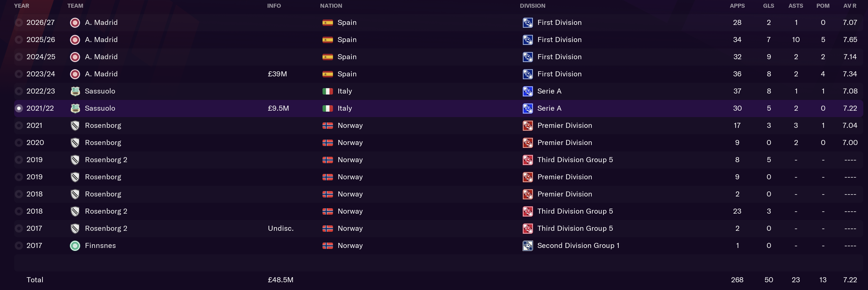The image size is (868, 290).
Task: Sort by the GLS column header
Action: click(x=769, y=6)
